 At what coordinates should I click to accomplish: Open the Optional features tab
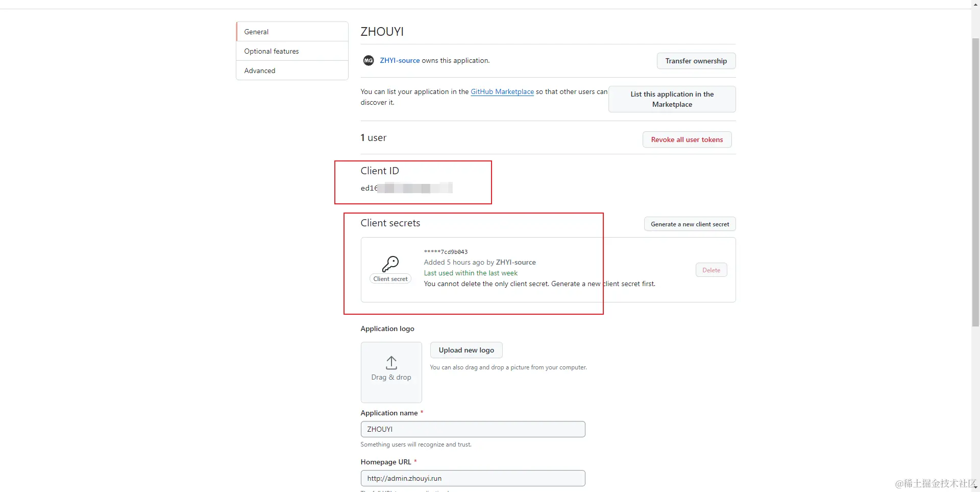coord(292,51)
